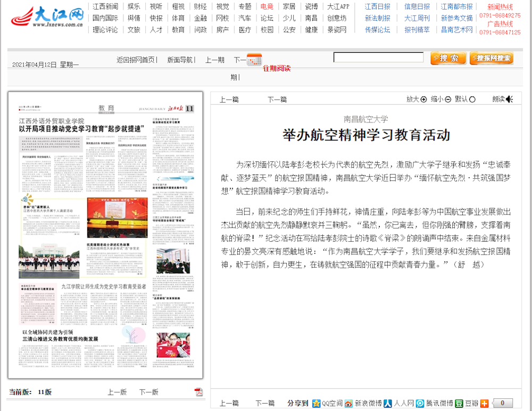Share article to 新浪微博
This screenshot has width=532, height=411.
349,403
